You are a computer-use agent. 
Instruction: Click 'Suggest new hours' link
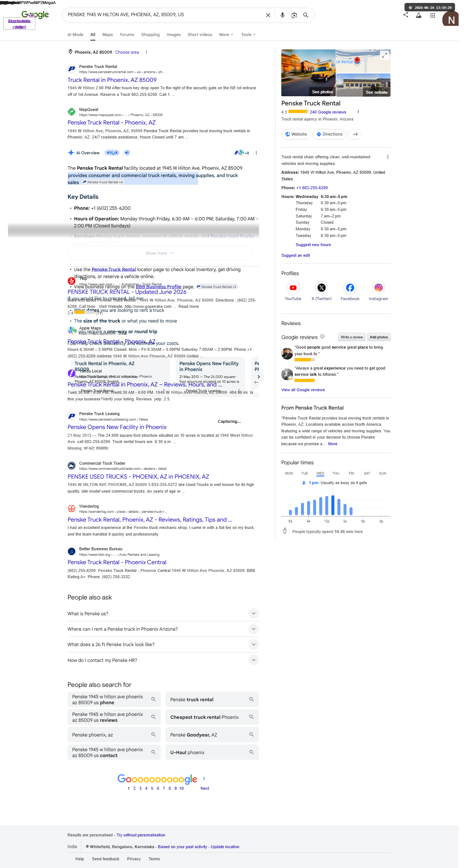(313, 245)
